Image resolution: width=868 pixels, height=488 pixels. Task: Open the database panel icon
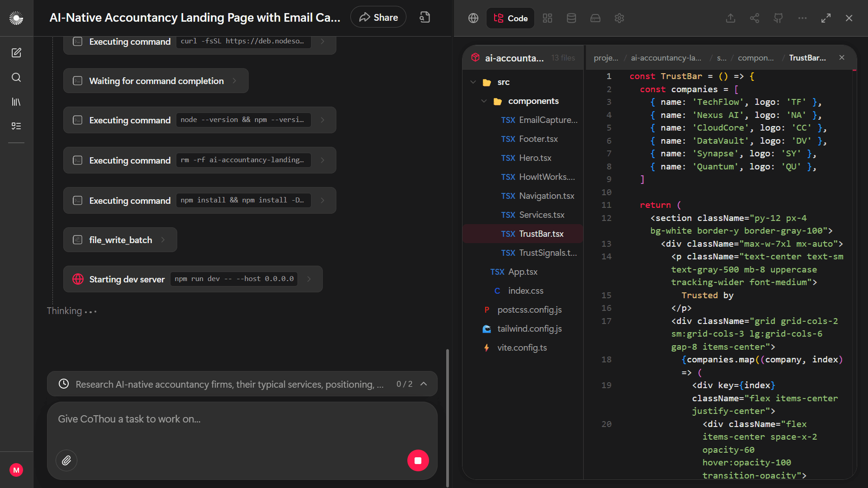(571, 18)
